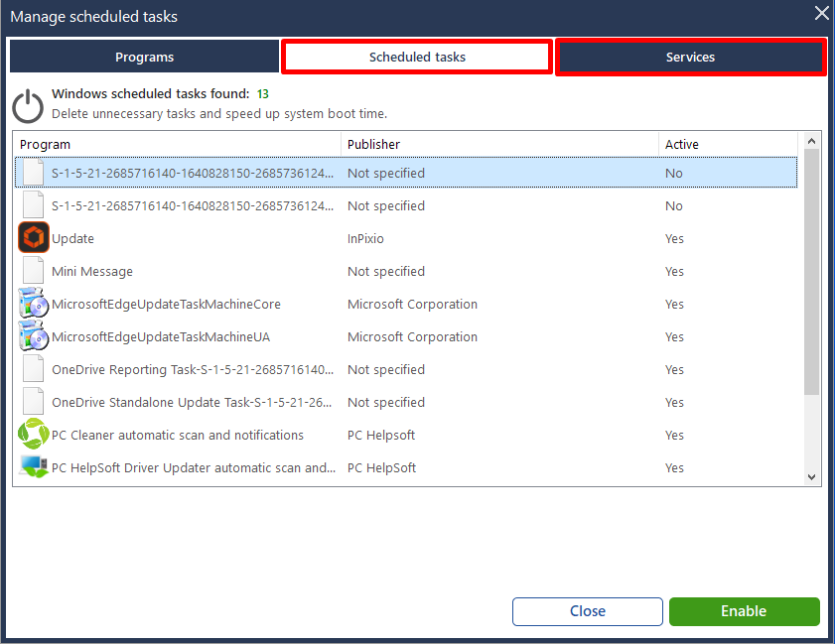Viewport: 835px width, 644px height.
Task: Switch to the Programs tab
Action: point(144,57)
